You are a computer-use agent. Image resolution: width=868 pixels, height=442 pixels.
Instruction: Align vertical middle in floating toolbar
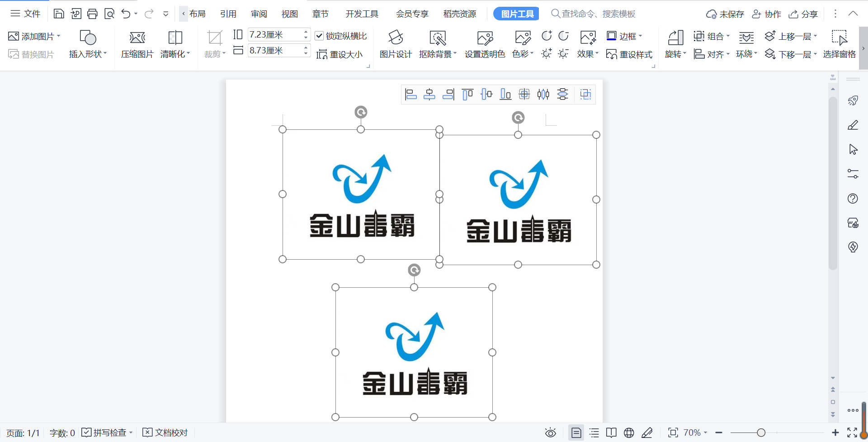coord(486,94)
